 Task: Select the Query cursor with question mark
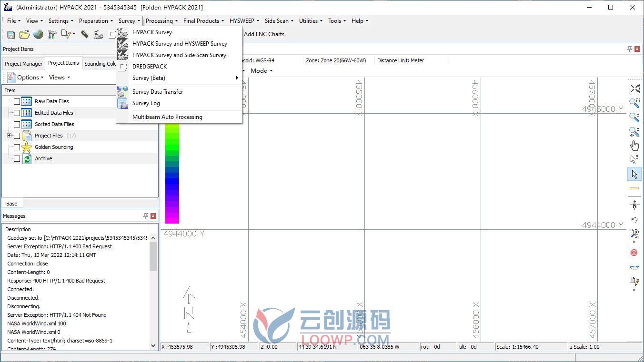[x=634, y=160]
